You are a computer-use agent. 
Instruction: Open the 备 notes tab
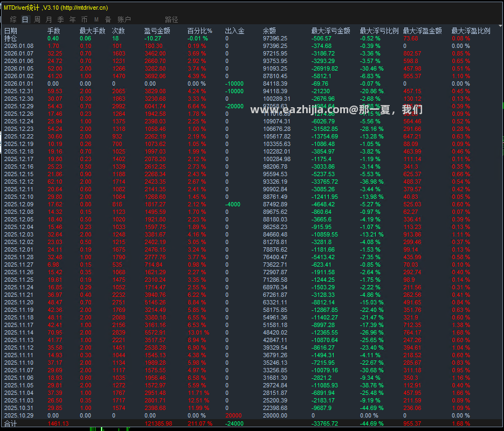[108, 19]
